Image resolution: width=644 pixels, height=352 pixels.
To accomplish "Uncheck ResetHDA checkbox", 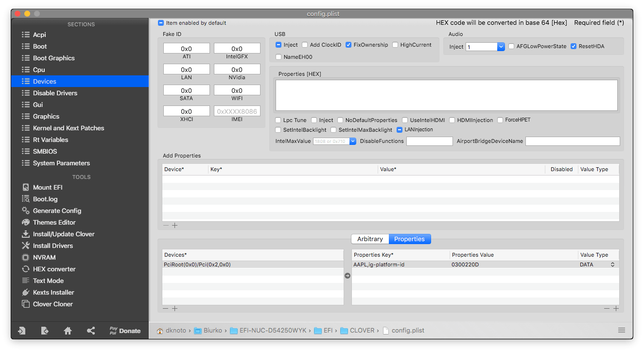I will pos(574,46).
